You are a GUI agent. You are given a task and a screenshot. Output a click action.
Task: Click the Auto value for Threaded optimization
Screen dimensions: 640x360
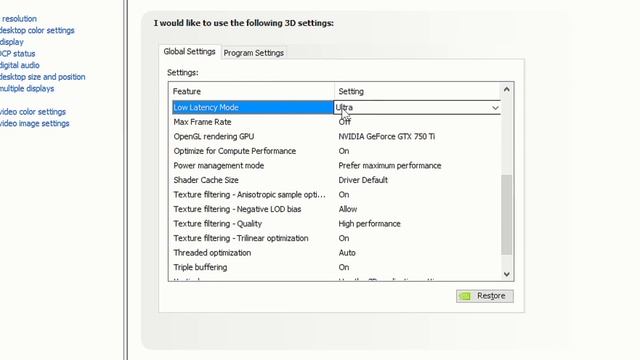pos(347,253)
